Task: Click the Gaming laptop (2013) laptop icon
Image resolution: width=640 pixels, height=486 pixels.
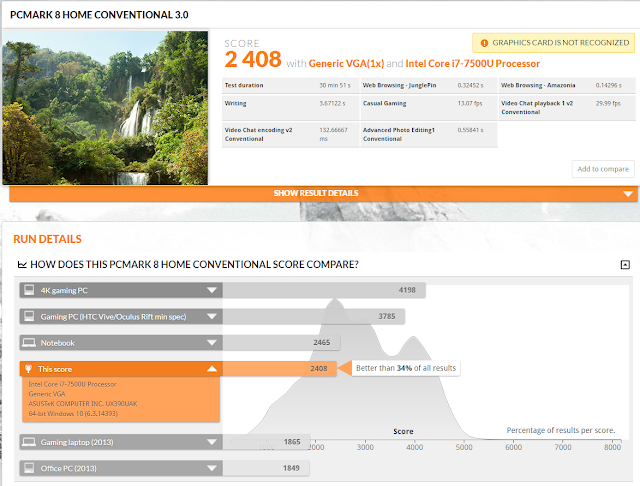Action: click(29, 442)
